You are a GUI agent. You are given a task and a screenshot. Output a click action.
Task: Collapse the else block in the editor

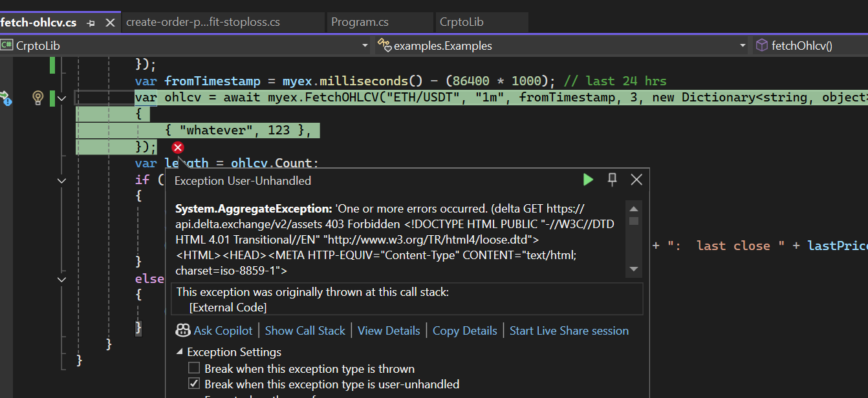(x=62, y=279)
